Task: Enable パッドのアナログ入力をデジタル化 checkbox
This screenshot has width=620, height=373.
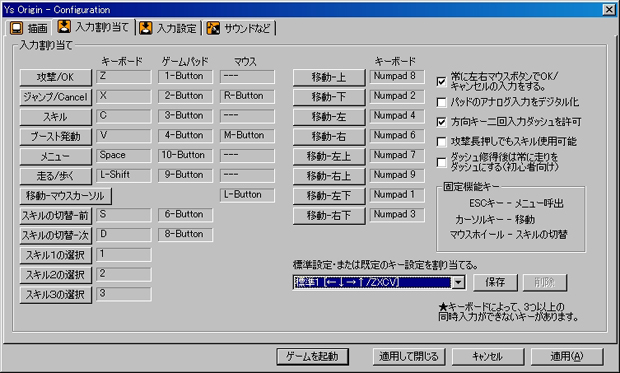Action: click(441, 102)
